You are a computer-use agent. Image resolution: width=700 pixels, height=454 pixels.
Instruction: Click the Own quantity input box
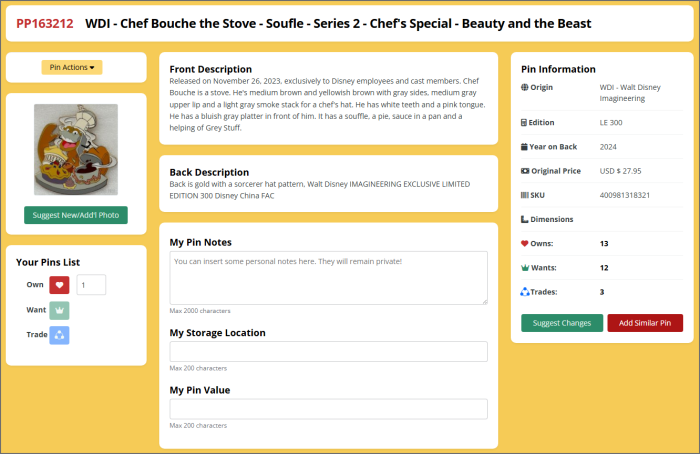click(x=91, y=285)
